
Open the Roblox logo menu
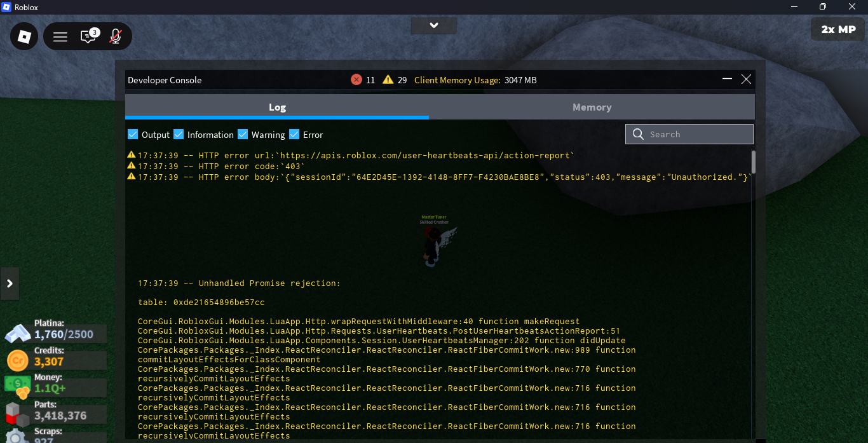point(24,37)
